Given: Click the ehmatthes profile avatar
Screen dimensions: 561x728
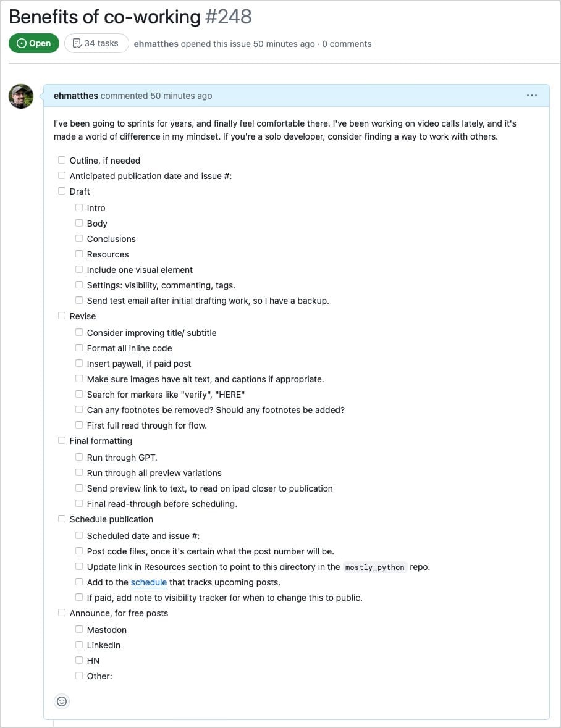Looking at the screenshot, I should click(x=20, y=96).
